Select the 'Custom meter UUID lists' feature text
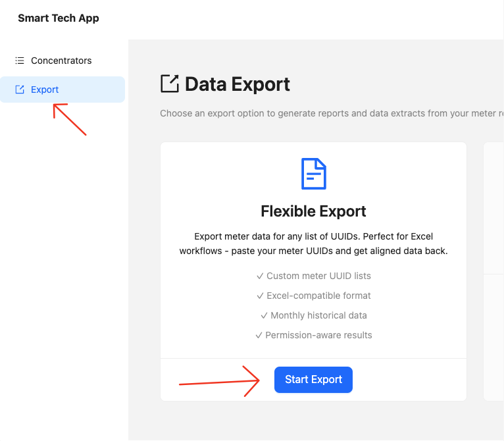Viewport: 504px width, 441px height. click(318, 276)
